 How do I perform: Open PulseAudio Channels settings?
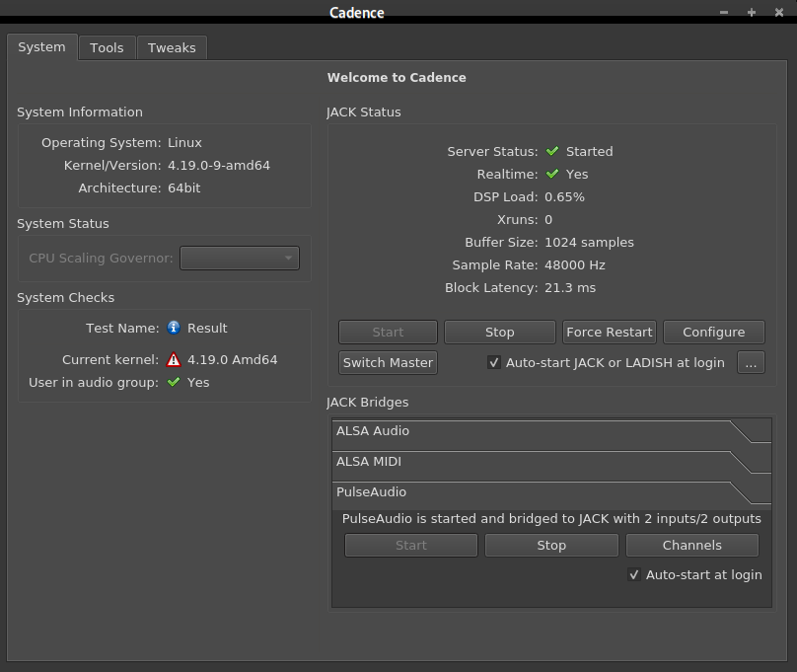coord(691,545)
